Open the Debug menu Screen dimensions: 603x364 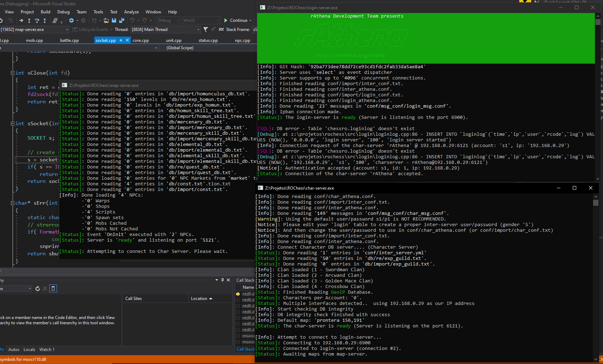click(x=63, y=12)
